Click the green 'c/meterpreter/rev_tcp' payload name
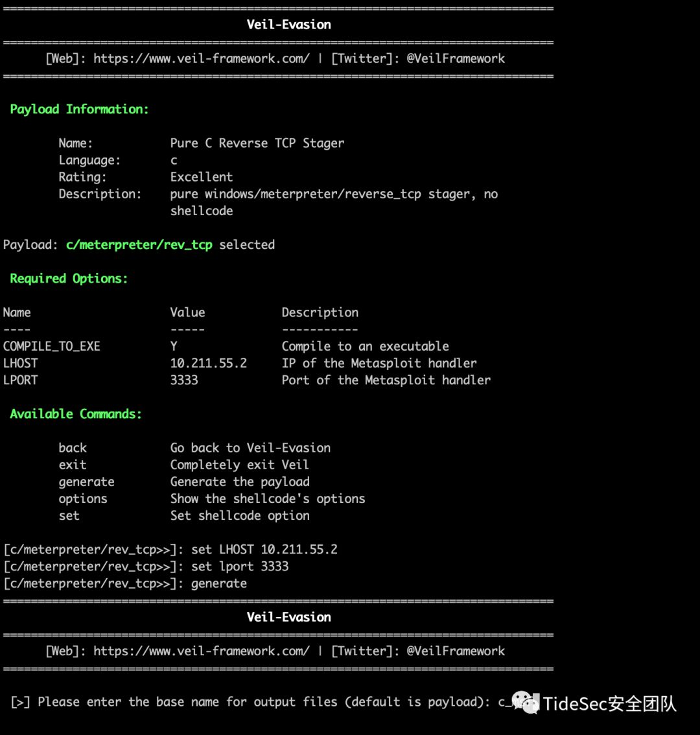Screen dimensions: 700x735 click(139, 245)
